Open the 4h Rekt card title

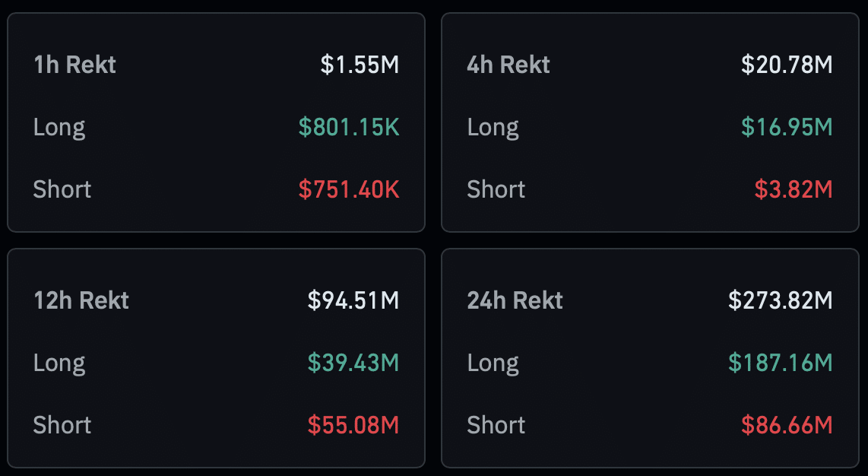click(508, 65)
